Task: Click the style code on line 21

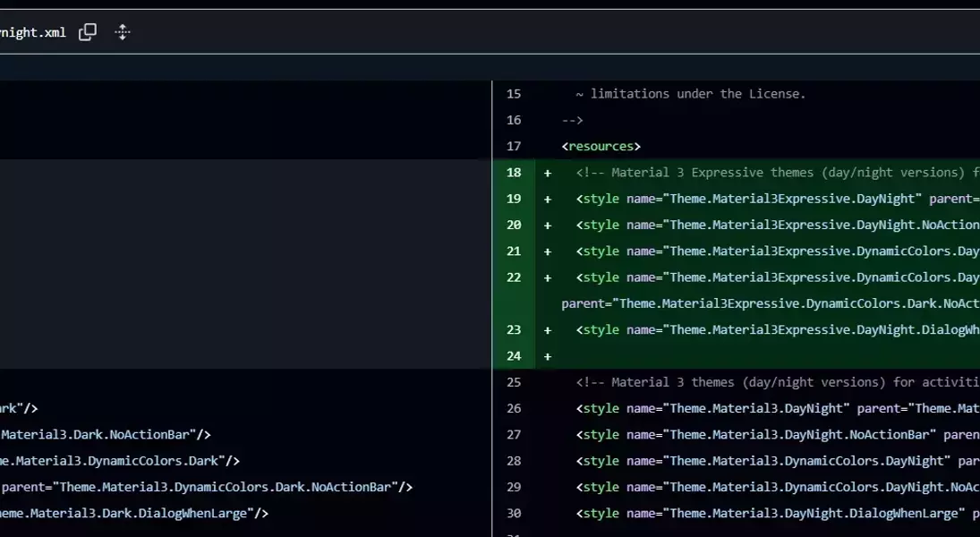Action: tap(778, 251)
